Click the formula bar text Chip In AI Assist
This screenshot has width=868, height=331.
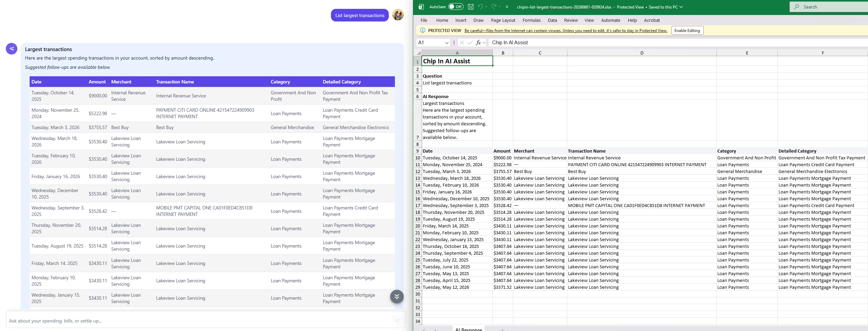click(x=510, y=43)
